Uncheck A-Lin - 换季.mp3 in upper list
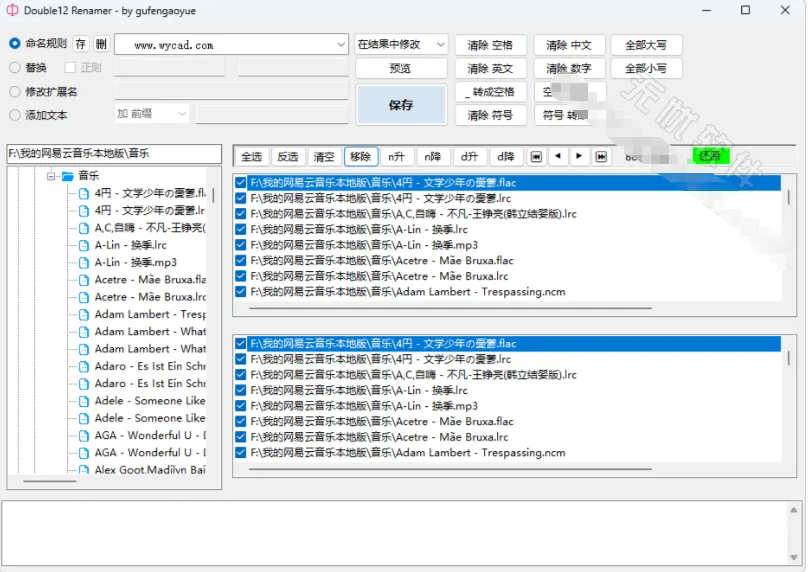Viewport: 810px width, 572px height. coord(240,244)
